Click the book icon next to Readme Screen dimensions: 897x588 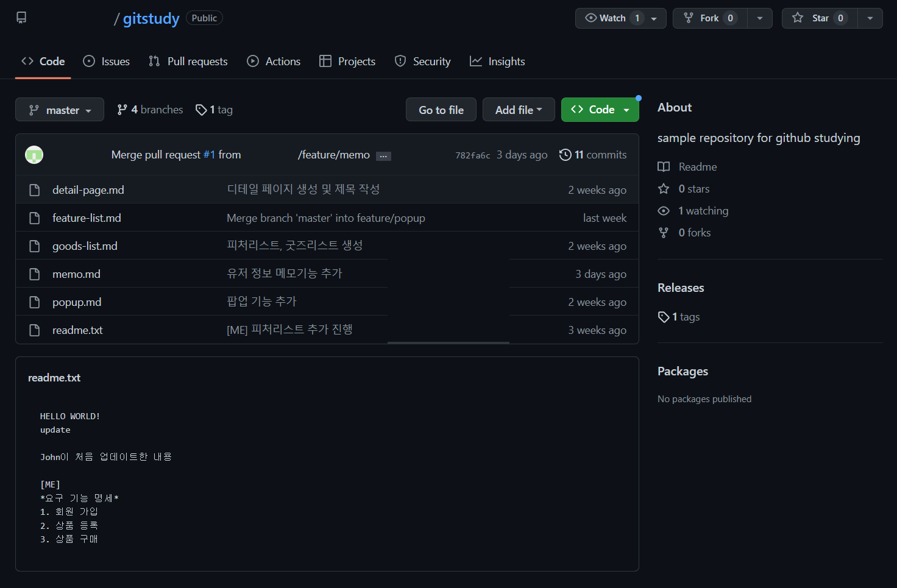(x=664, y=166)
